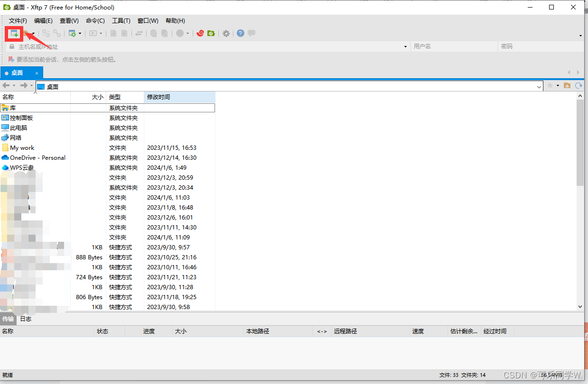
Task: Click the green Xftp launcher icon
Action: tap(211, 33)
